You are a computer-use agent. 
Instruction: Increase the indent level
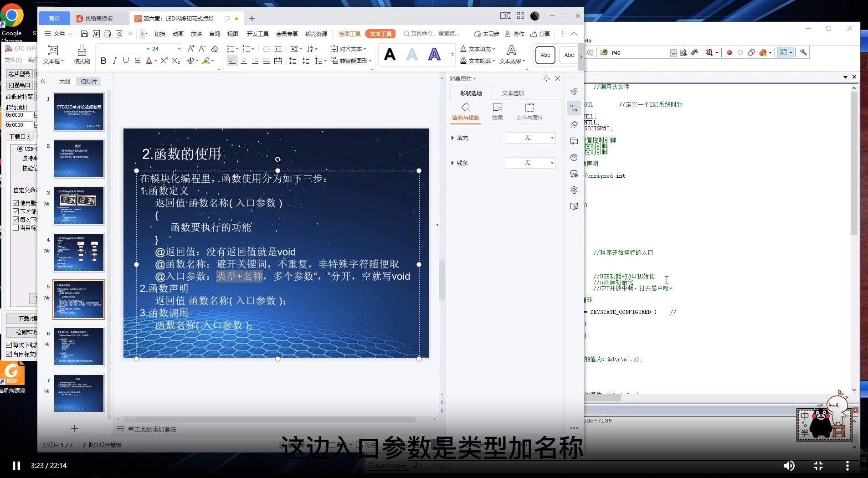(x=278, y=49)
